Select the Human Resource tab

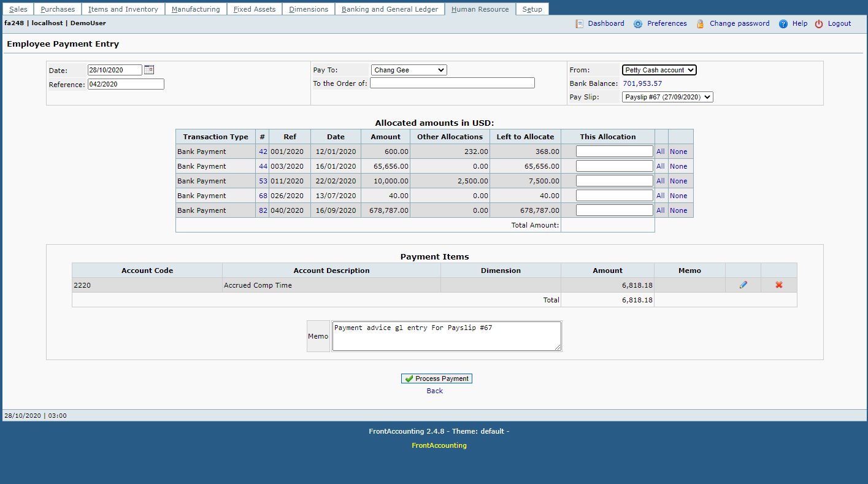point(480,9)
